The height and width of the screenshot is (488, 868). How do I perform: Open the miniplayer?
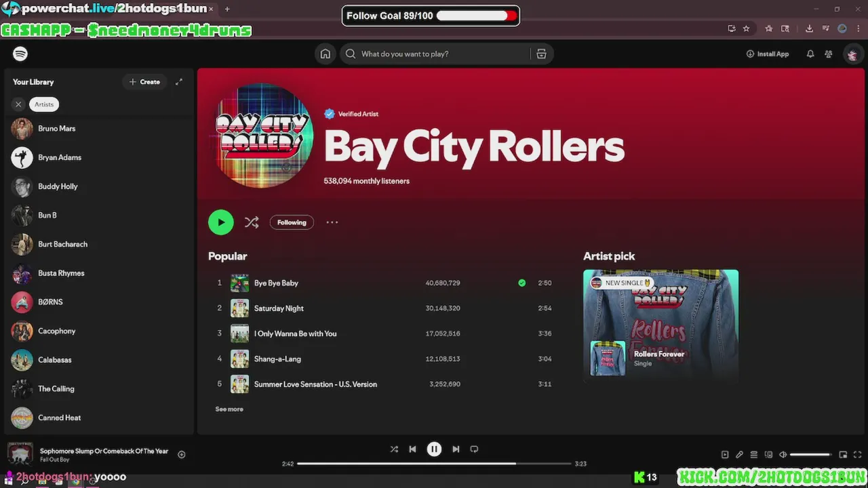pyautogui.click(x=843, y=455)
